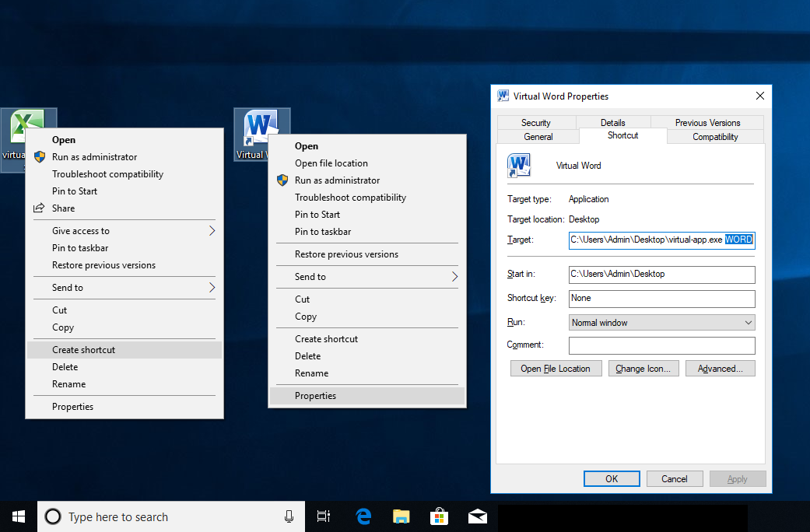
Task: Click inside the Comment text field
Action: [x=661, y=345]
